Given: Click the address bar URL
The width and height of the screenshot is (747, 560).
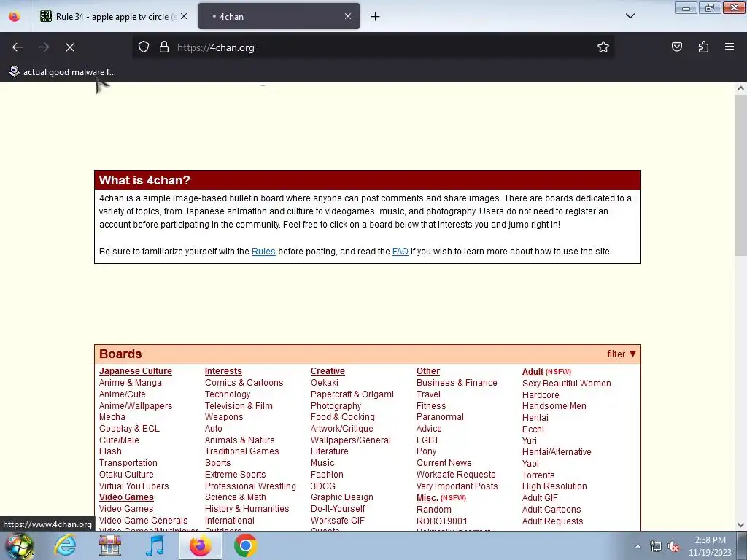Looking at the screenshot, I should coord(215,47).
